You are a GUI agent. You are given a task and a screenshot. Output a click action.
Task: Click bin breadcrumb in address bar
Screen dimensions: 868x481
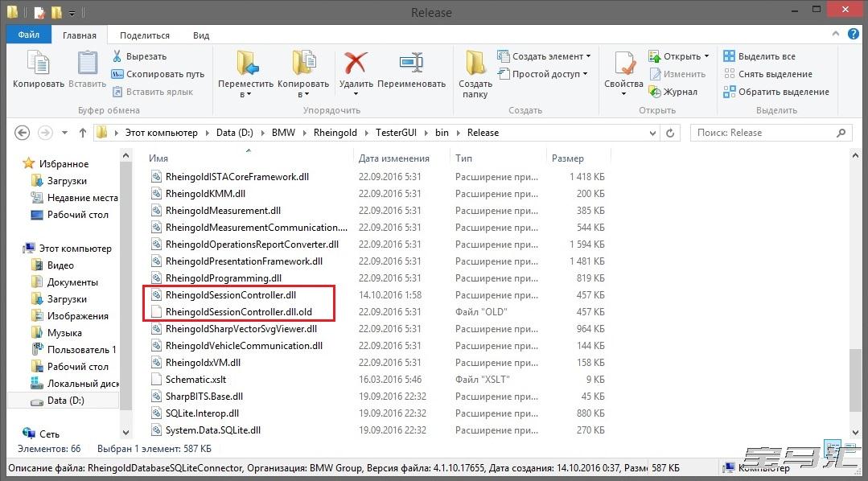coord(442,133)
